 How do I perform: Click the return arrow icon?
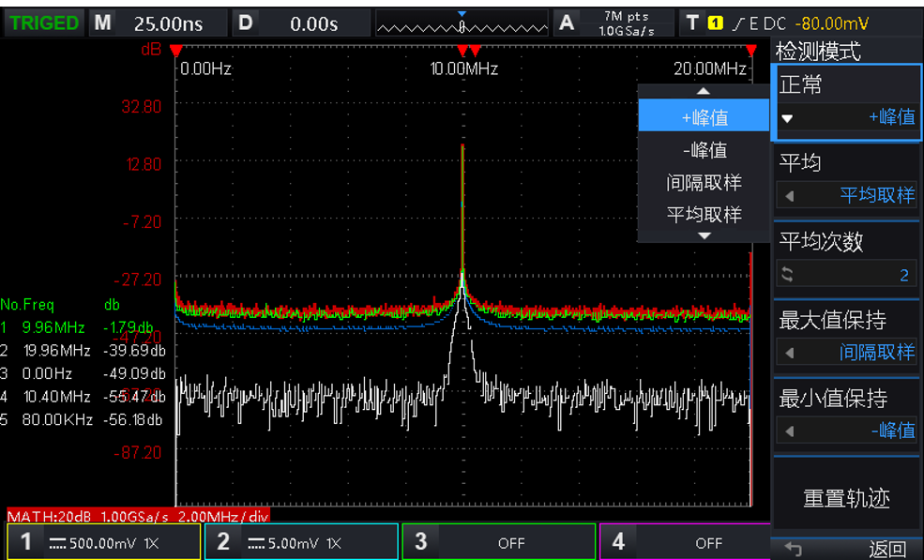[794, 549]
